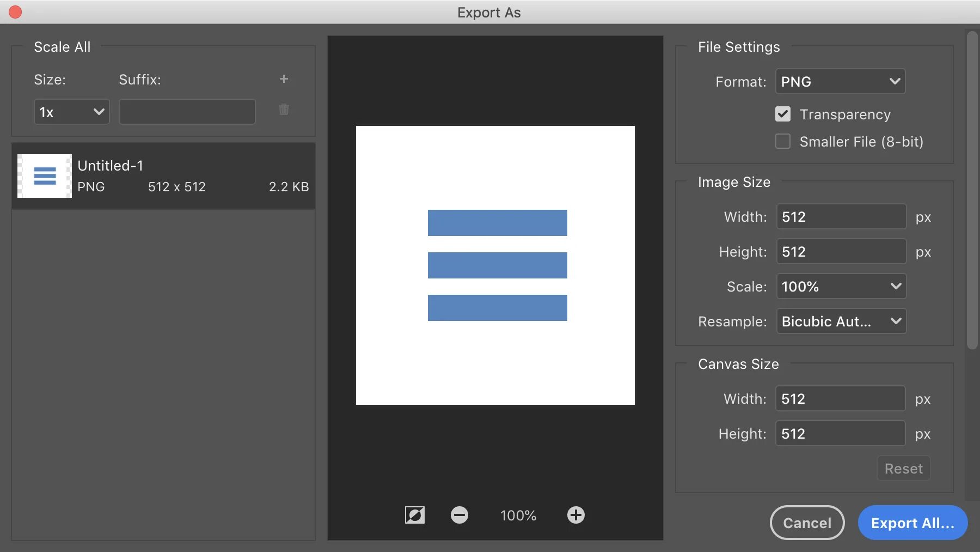Zoom out preview with minus icon

pos(460,515)
